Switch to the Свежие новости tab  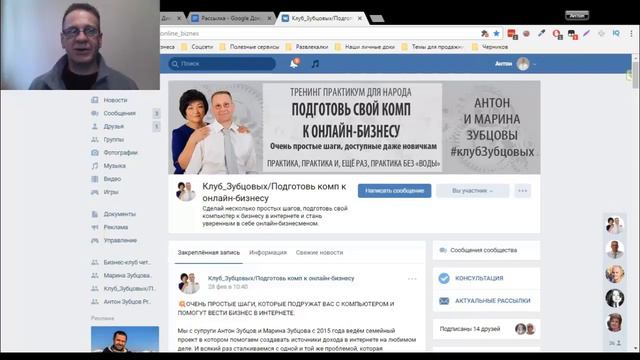pos(319,253)
